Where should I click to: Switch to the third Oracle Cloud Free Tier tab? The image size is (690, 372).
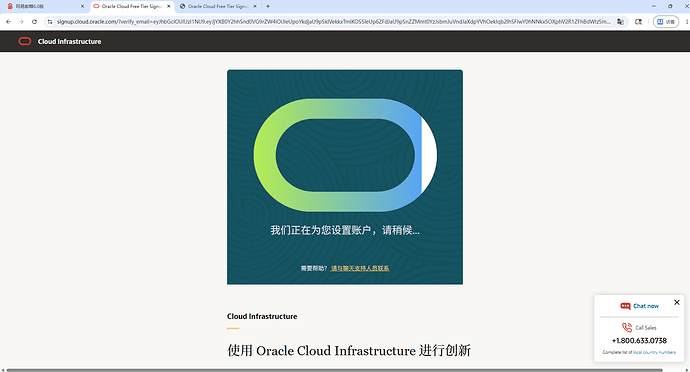pos(218,6)
